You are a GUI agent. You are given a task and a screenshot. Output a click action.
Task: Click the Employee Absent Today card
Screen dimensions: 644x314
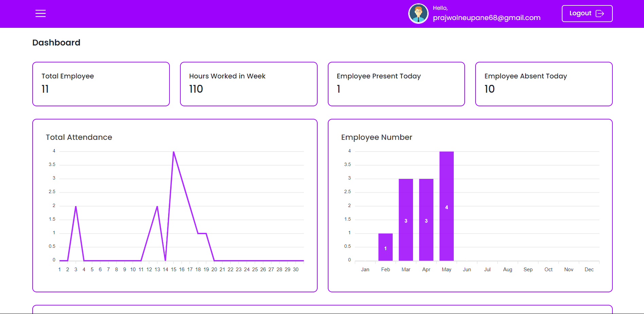[543, 84]
